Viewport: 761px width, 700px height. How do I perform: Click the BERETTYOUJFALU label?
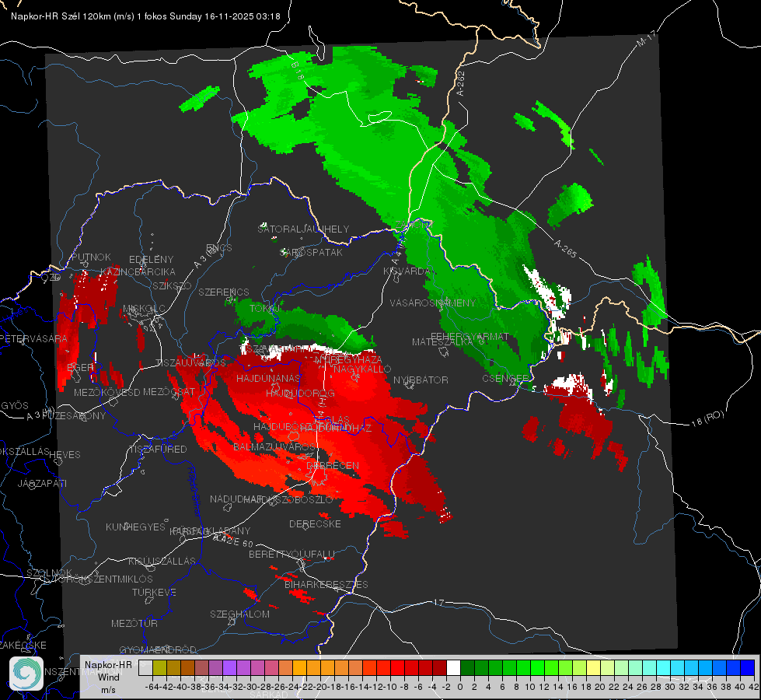(291, 554)
